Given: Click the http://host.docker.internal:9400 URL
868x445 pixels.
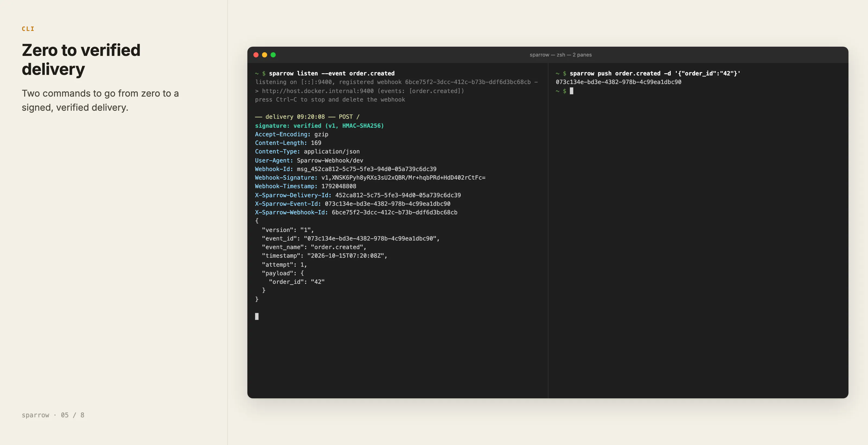Looking at the screenshot, I should coord(318,91).
